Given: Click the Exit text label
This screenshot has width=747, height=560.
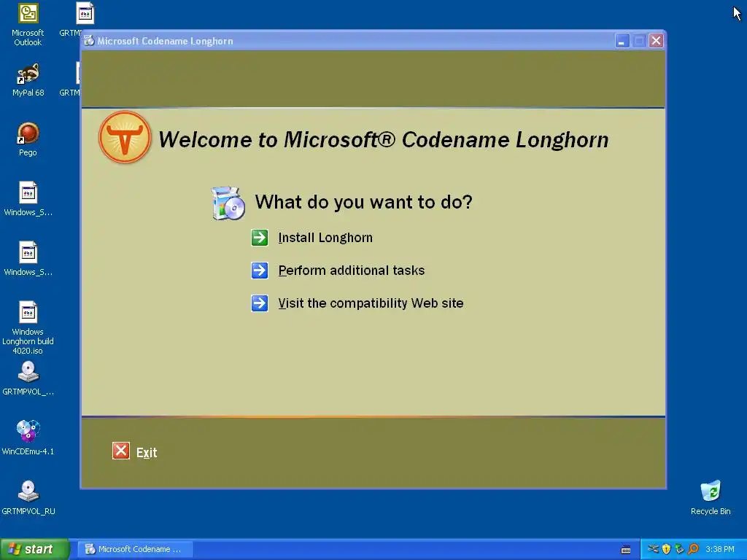Looking at the screenshot, I should 147,452.
